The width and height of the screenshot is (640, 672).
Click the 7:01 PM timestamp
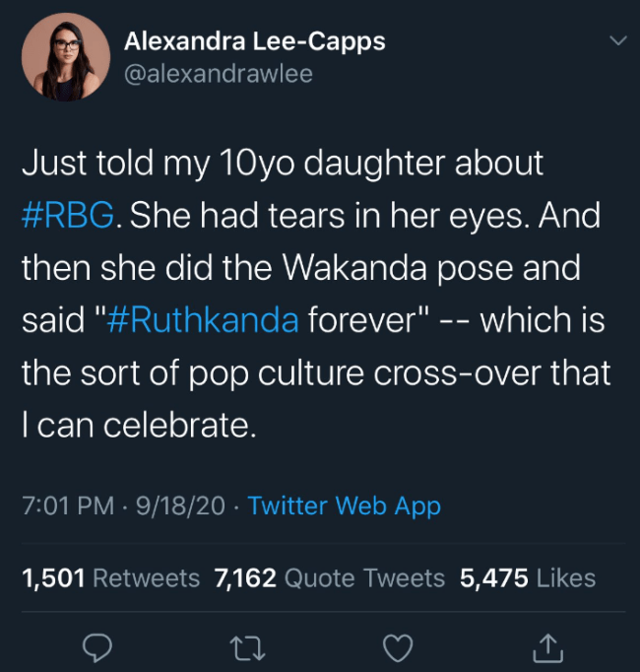(67, 505)
